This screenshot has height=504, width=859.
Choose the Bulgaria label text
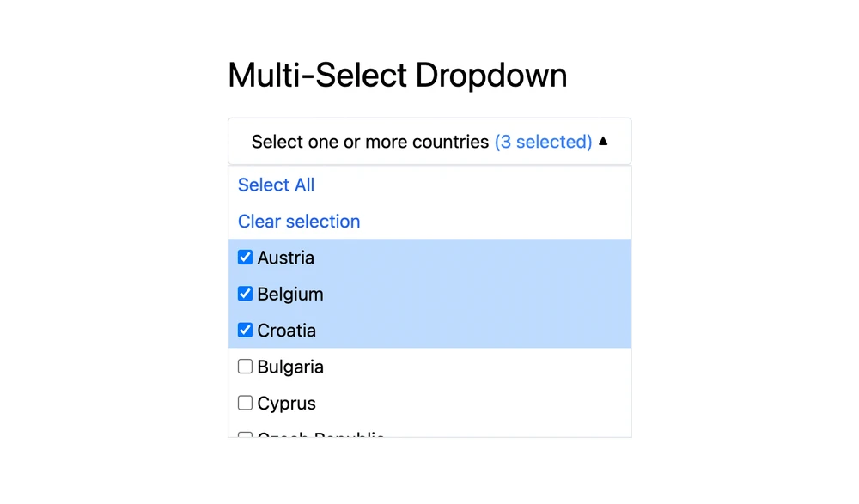[x=290, y=367]
